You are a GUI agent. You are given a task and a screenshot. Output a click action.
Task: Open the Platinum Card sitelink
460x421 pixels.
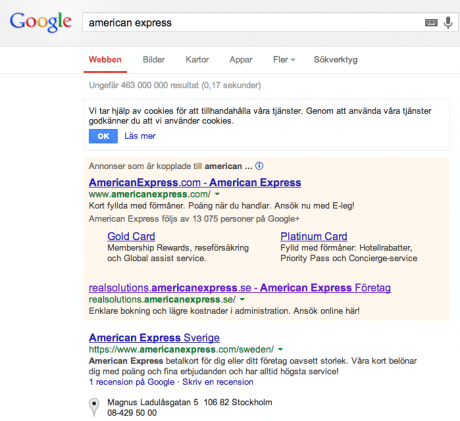tap(314, 236)
